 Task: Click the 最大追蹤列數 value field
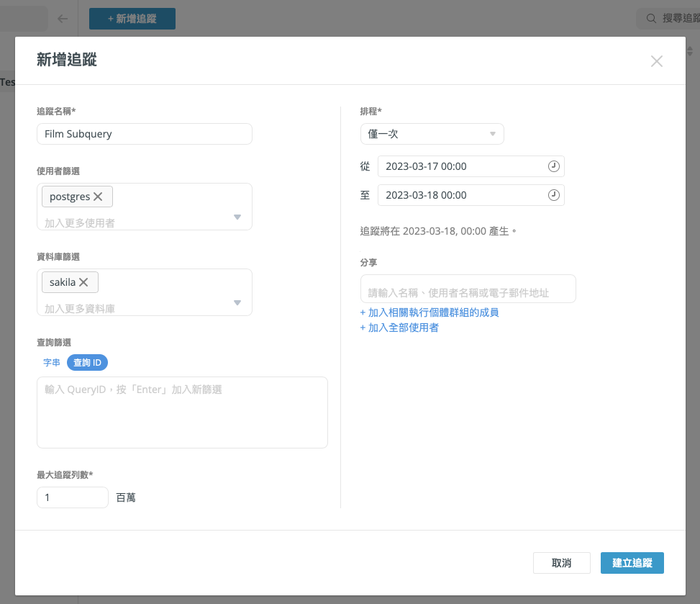(x=72, y=497)
